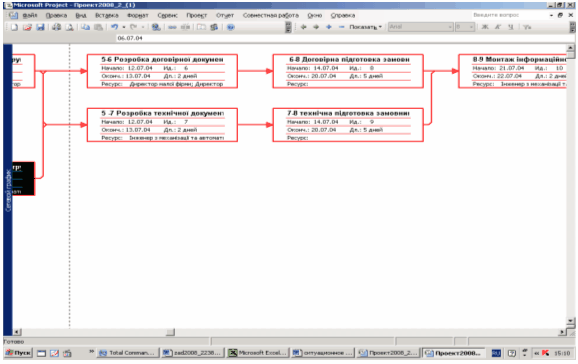Toggle italic formatting К button

(498, 27)
